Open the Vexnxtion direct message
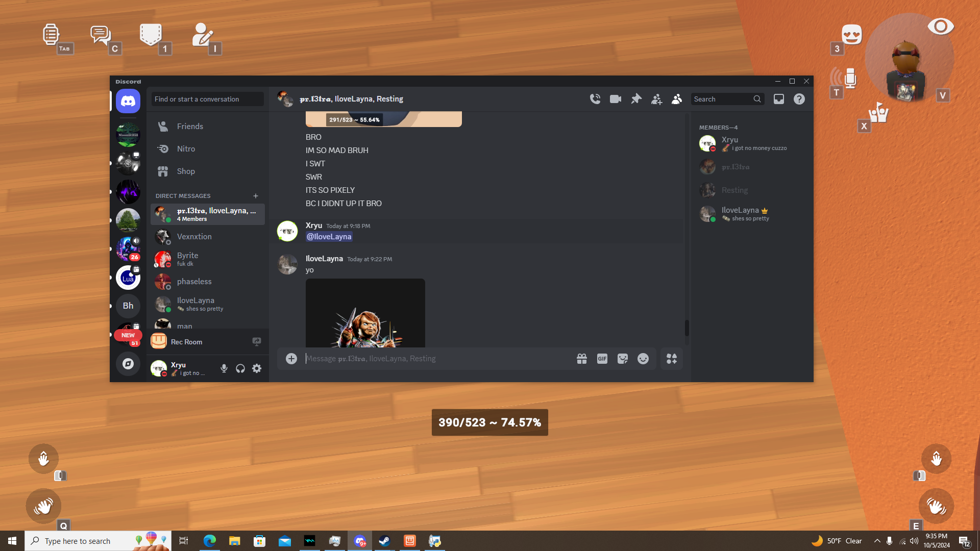 [194, 237]
